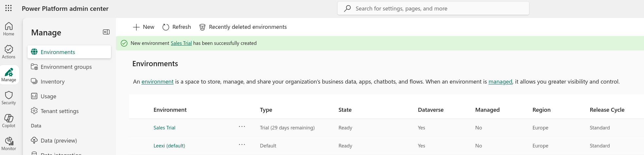Collapse the Manage navigation pane
This screenshot has width=644, height=155.
coord(106,32)
